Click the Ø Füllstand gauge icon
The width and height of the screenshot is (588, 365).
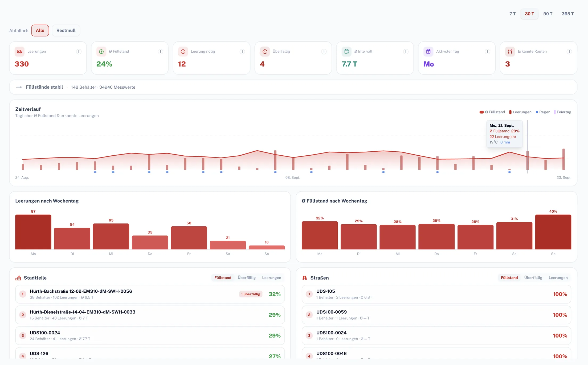(x=101, y=52)
